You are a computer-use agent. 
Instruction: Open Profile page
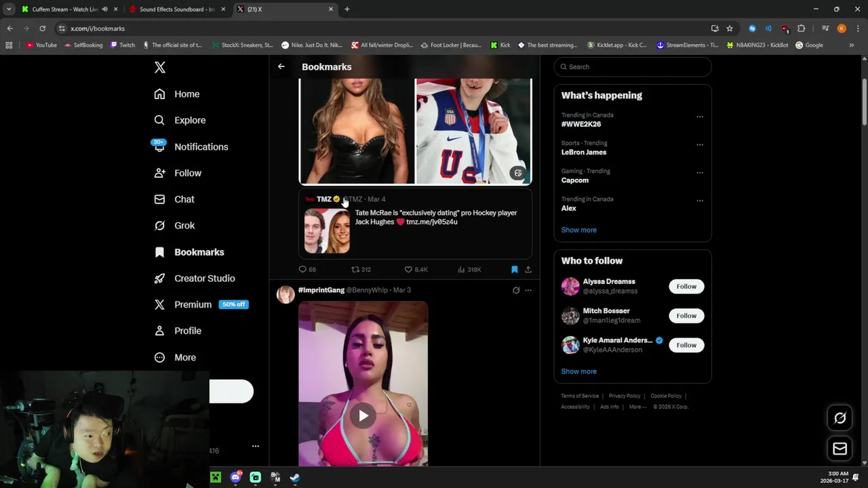click(178, 331)
